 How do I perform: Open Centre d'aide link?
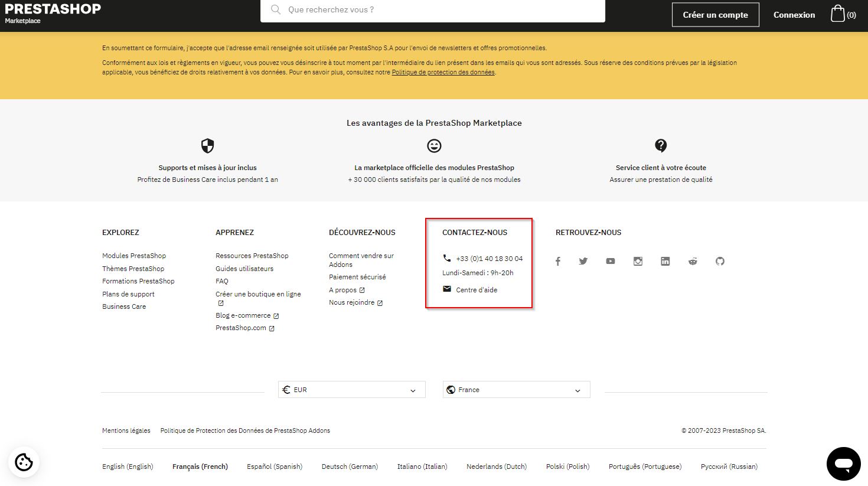coord(476,290)
